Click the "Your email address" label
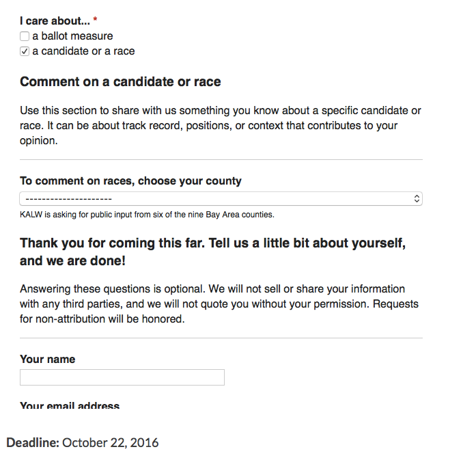 point(70,406)
